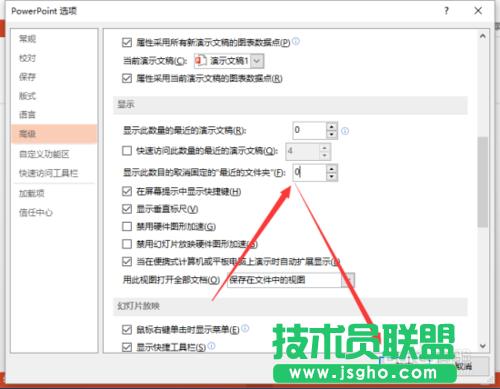
Task: Click the 幻灯片放映 section header
Action: (290, 306)
